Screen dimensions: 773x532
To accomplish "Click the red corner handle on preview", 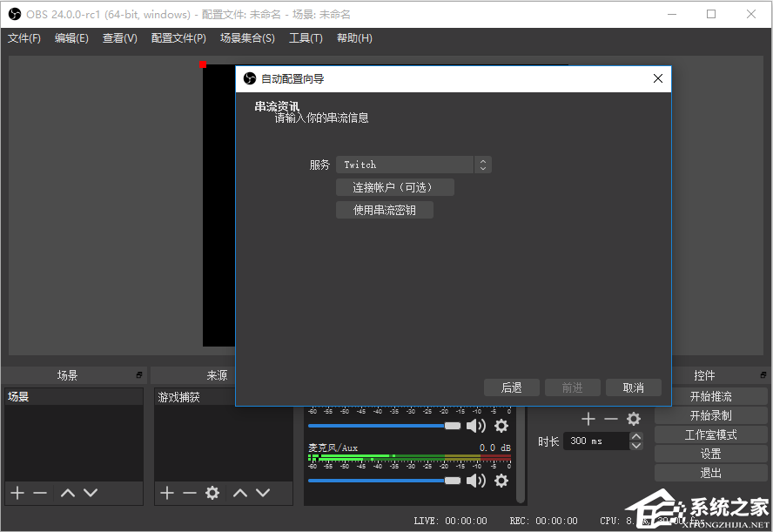I will [x=203, y=64].
